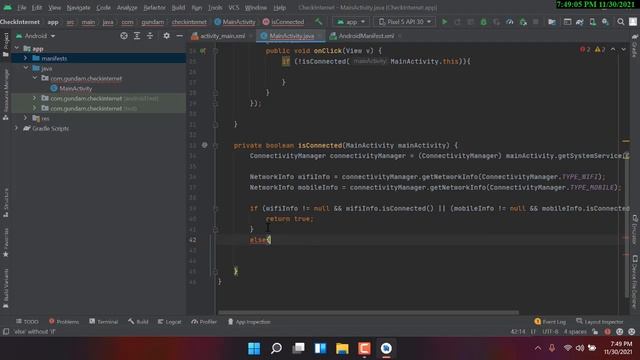
Task: Open the Profiler tool window
Action: pyautogui.click(x=204, y=322)
